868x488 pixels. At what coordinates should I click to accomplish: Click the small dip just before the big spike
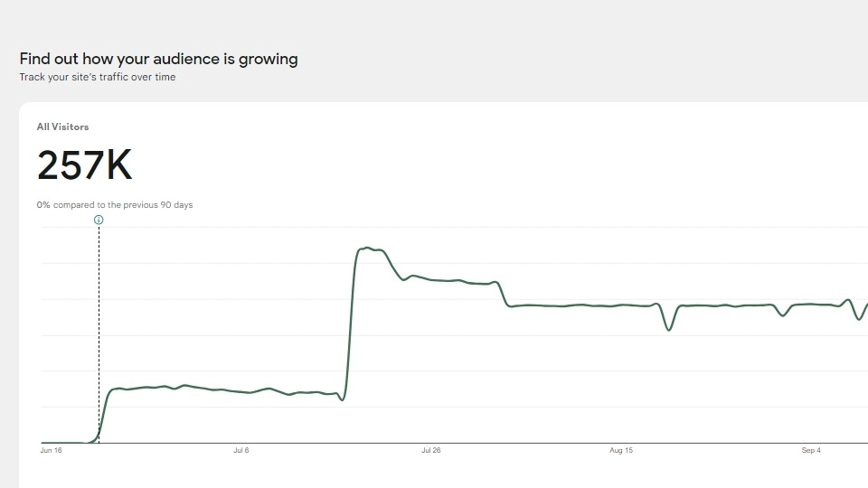click(343, 399)
